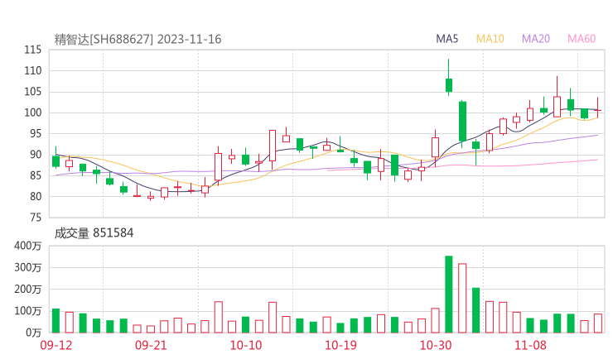Click the 09-12 date axis label
The width and height of the screenshot is (613, 364).
[x=56, y=345]
